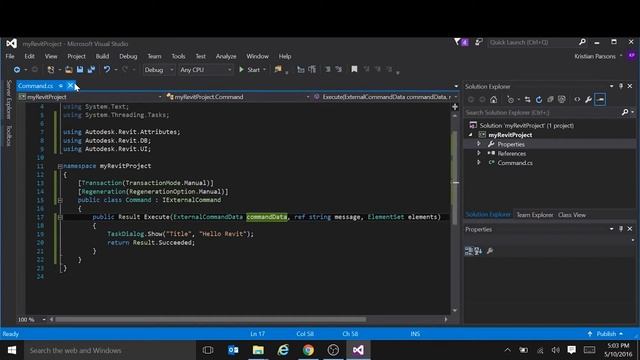The image size is (640, 360).
Task: Collapse the Execute method outline block
Action: coord(60,217)
